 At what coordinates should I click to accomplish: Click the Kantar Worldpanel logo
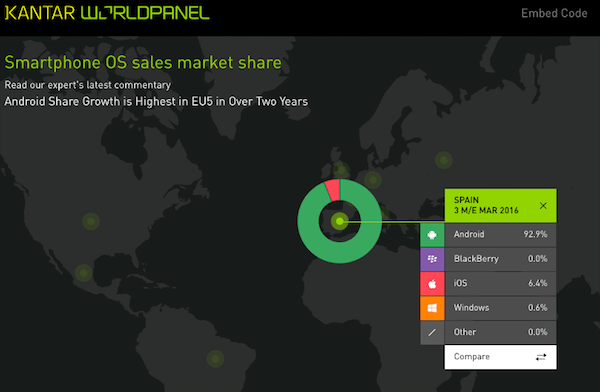coord(107,13)
